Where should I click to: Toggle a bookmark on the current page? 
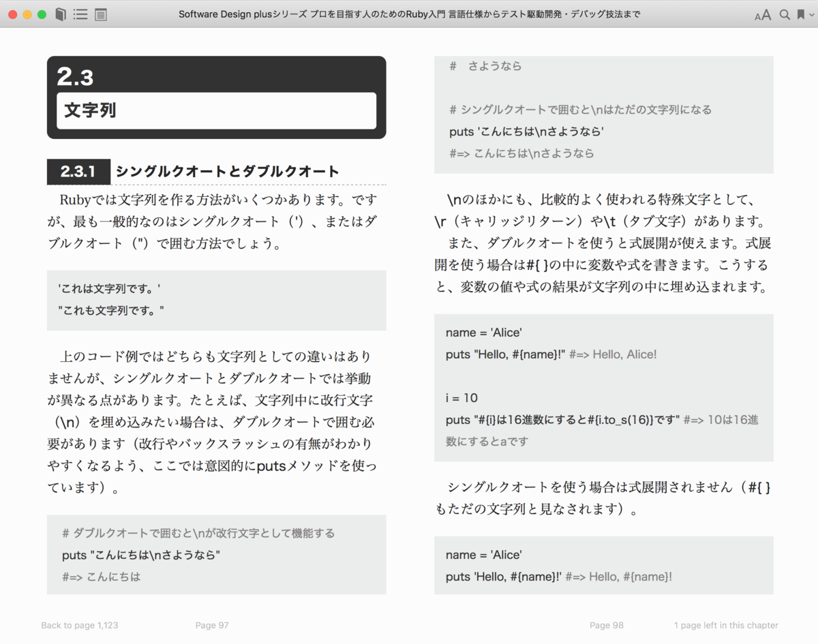(x=801, y=14)
